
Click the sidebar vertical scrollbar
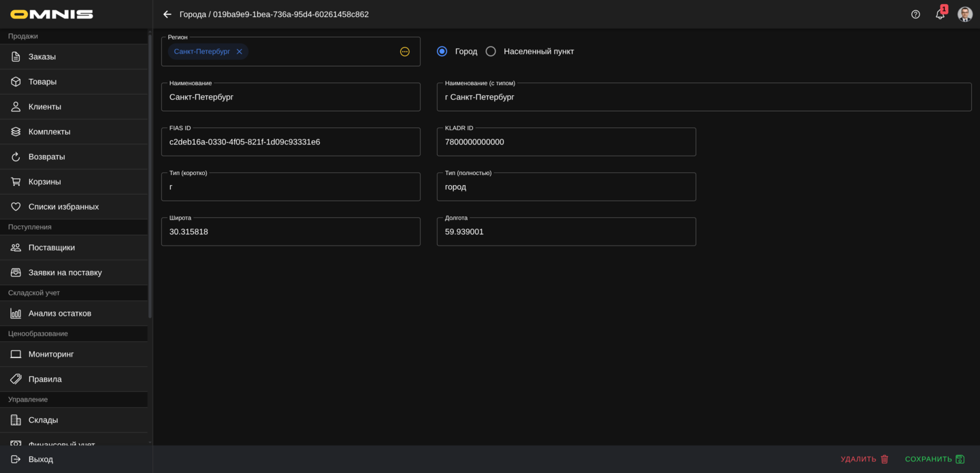(x=150, y=177)
